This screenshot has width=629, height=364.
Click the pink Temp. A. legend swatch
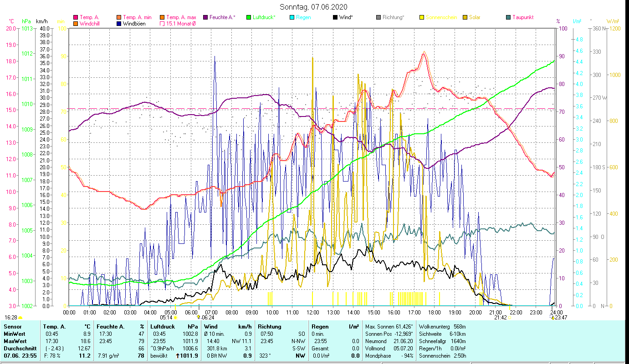(x=76, y=18)
